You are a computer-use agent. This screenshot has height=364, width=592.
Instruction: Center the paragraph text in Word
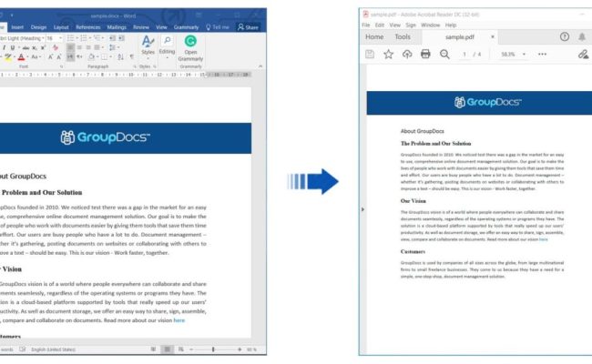79,47
